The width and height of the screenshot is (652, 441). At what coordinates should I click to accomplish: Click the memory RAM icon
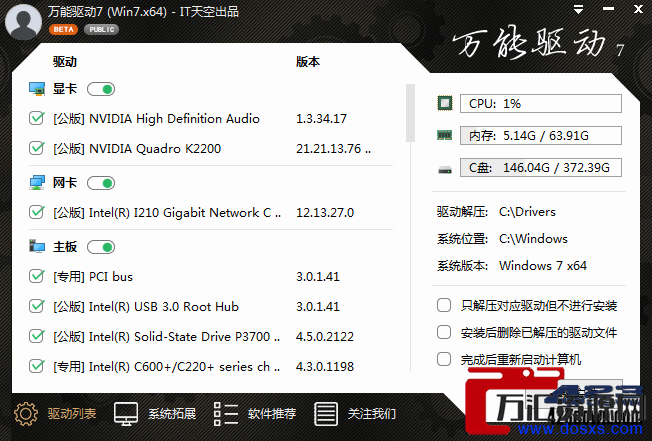(x=445, y=136)
